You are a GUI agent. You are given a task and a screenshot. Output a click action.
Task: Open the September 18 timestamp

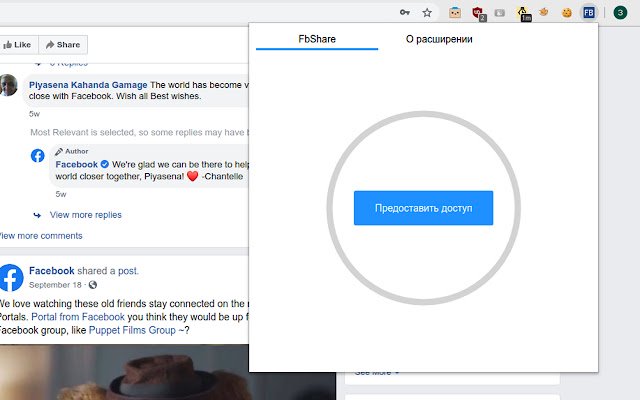click(55, 285)
